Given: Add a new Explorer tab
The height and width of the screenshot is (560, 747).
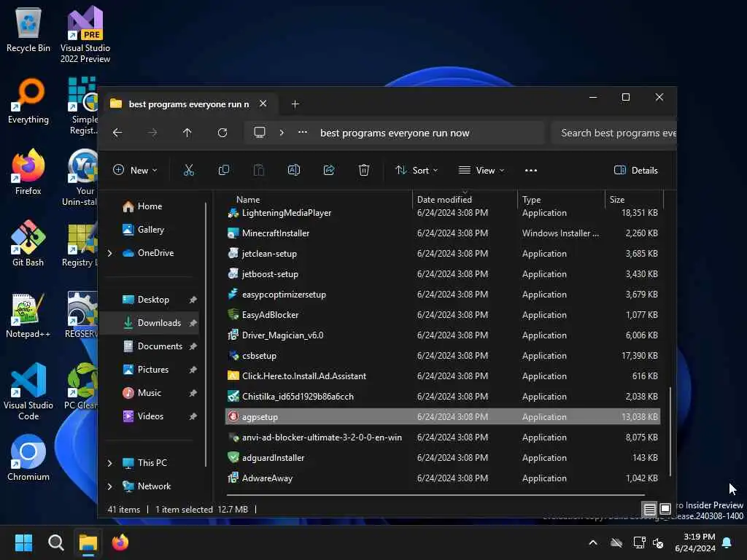Looking at the screenshot, I should tap(295, 104).
